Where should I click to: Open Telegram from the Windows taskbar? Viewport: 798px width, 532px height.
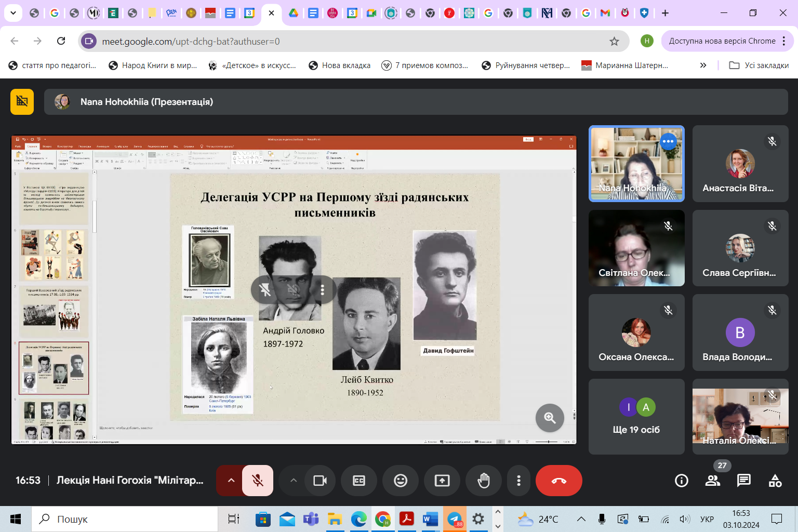coord(455,518)
